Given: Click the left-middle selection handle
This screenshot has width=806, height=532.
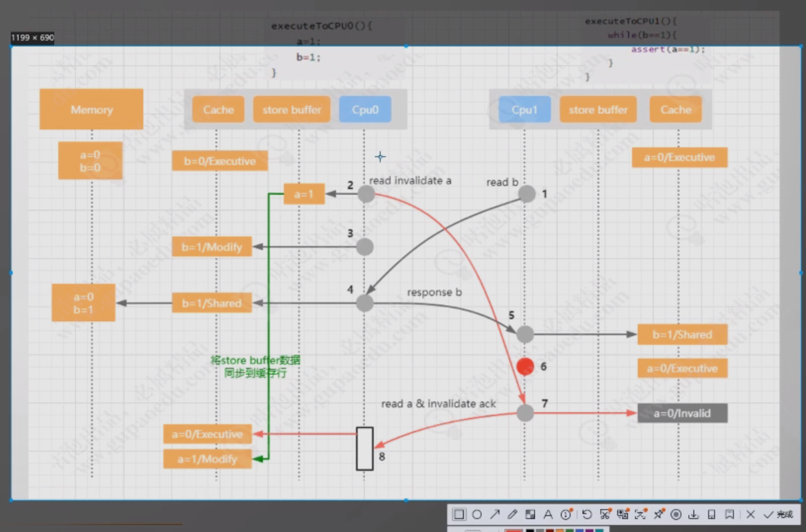Looking at the screenshot, I should coord(11,272).
